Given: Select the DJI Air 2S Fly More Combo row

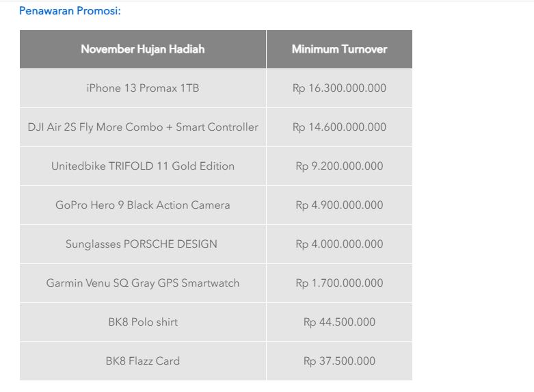Looking at the screenshot, I should click(216, 127).
